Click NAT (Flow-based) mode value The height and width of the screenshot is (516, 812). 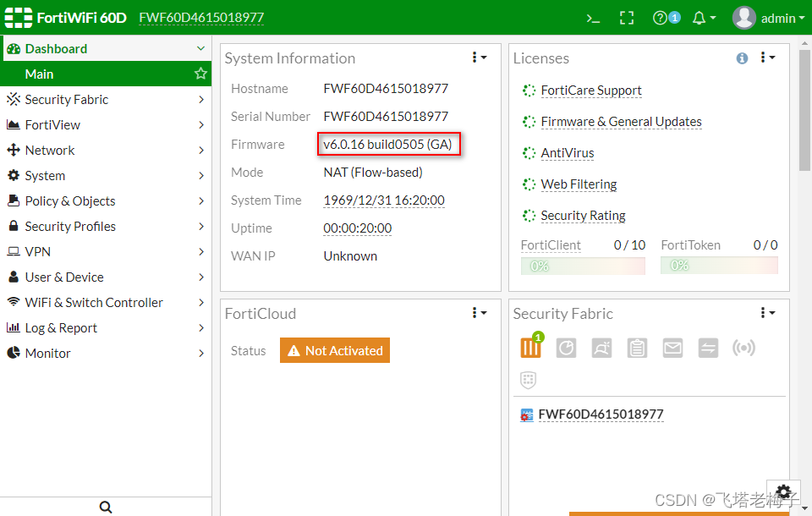click(x=373, y=173)
